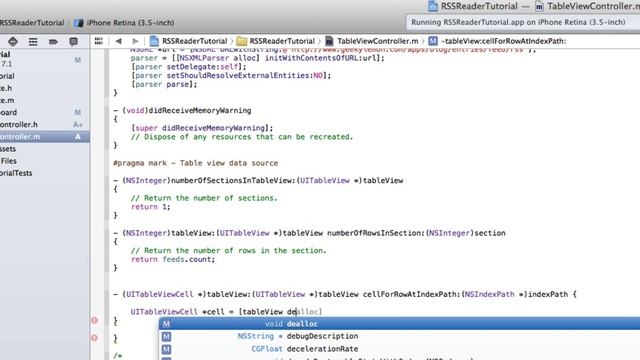Click the running status activity display
The image size is (640, 360).
[522, 22]
